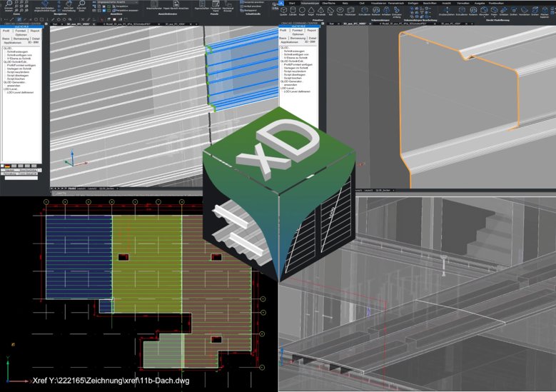Select 'Profil/Formteil einfügen' in left panel tree
The width and height of the screenshot is (556, 392).
(21, 65)
